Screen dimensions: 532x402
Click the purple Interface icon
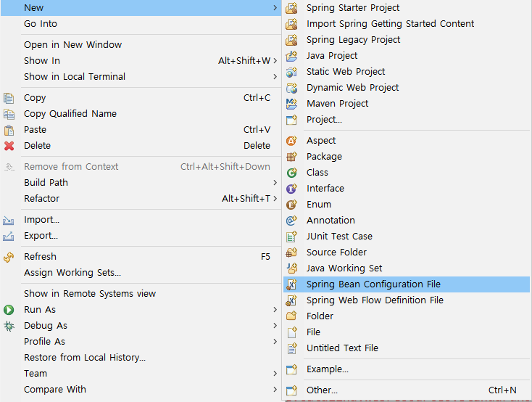pos(291,189)
